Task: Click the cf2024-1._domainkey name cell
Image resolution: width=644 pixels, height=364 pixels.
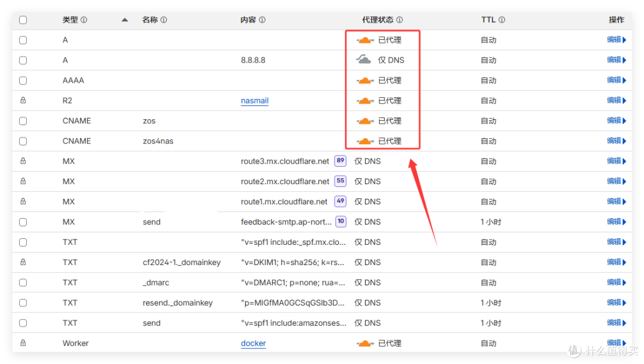Action: pos(181,262)
